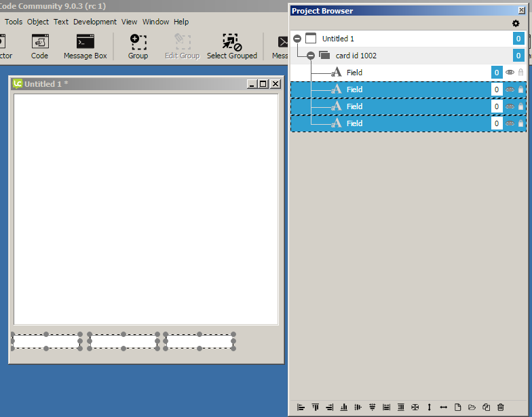Collapse the Untitled 1 stack node
The width and height of the screenshot is (532, 417).
point(297,39)
